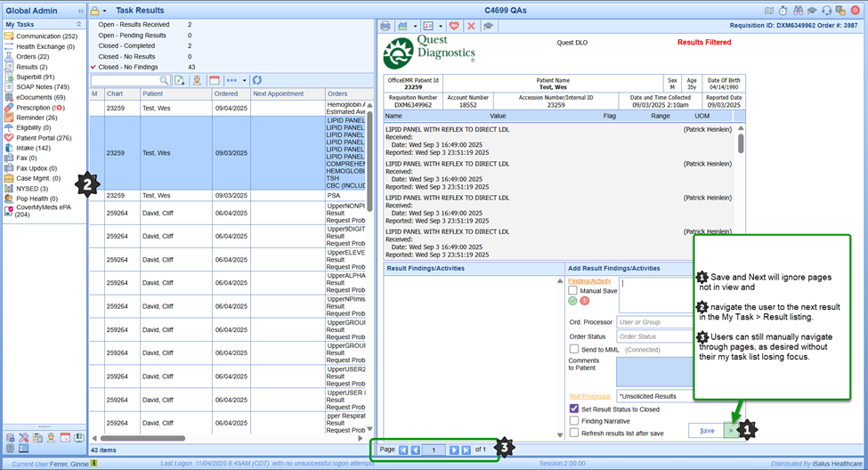Viewport: 868px width, 470px height.
Task: Enable the Finding Narrative checkbox
Action: tap(574, 421)
